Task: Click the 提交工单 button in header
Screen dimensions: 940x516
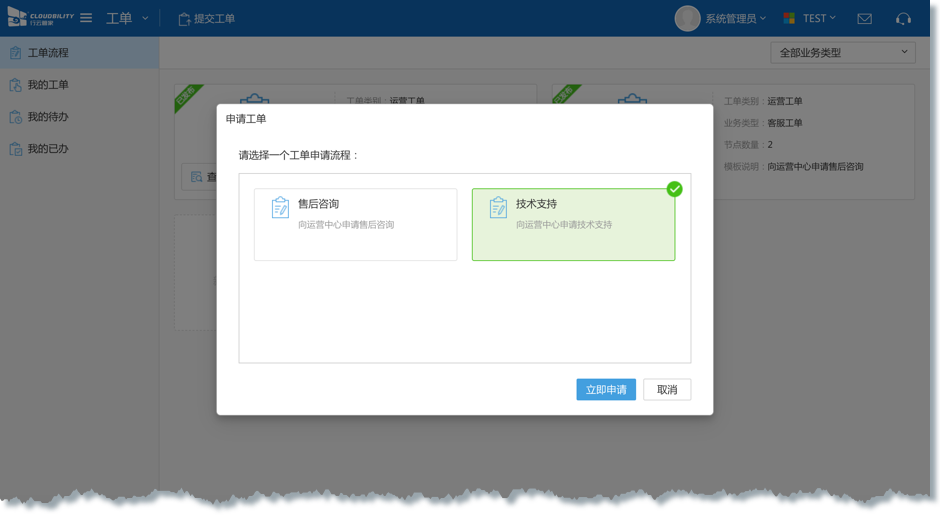Action: point(206,19)
